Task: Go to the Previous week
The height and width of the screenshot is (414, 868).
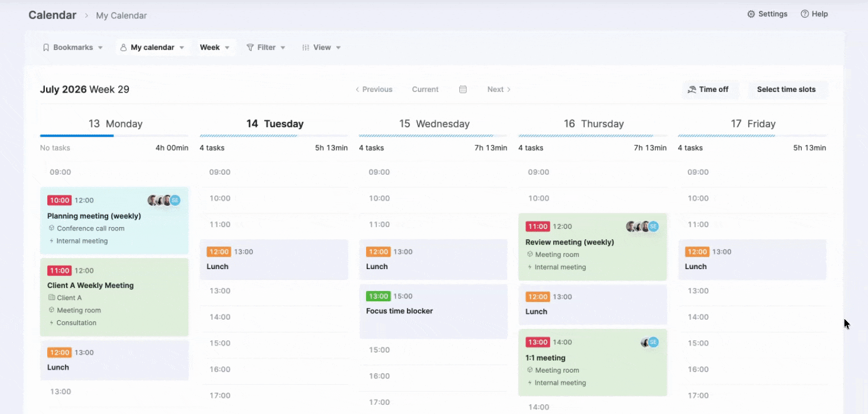Action: coord(374,89)
